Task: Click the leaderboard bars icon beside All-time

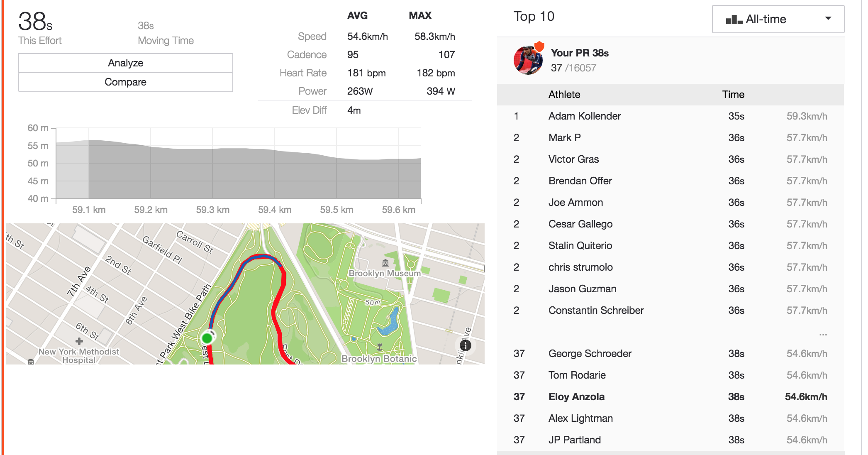Action: [x=734, y=20]
